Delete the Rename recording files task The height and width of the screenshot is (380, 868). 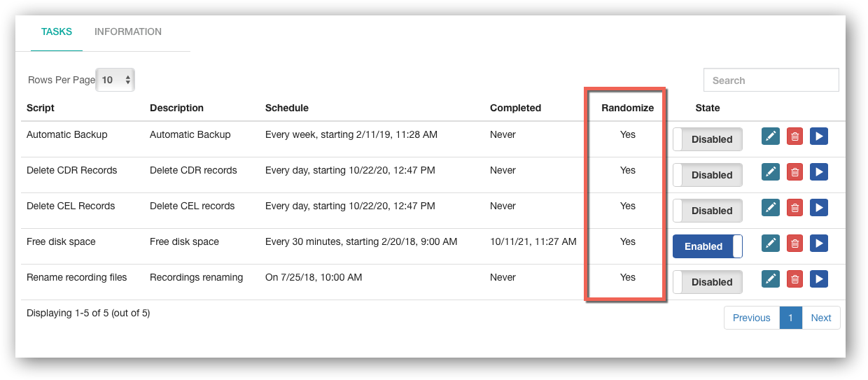tap(795, 279)
